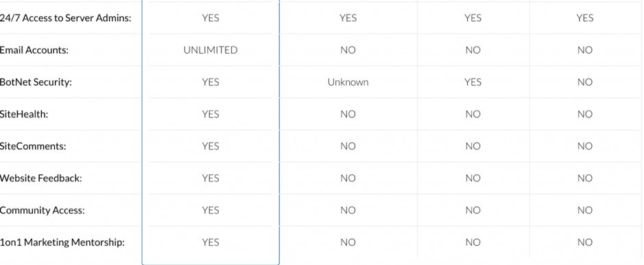The height and width of the screenshot is (265, 644).
Task: Select the UNLIMITED email accounts cell
Action: coord(211,50)
